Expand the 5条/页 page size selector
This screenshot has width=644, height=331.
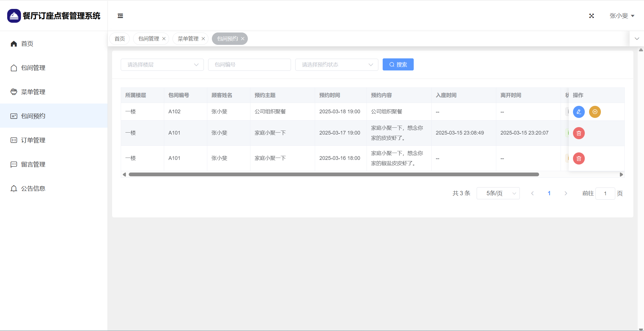click(x=498, y=193)
